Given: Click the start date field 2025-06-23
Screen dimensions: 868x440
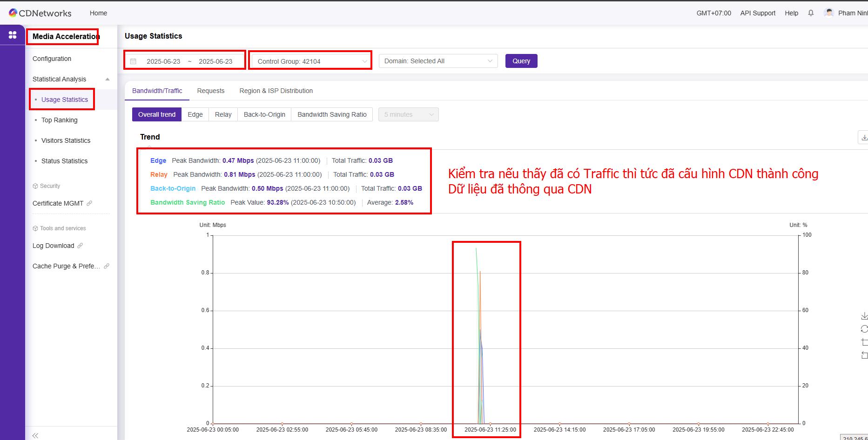Looking at the screenshot, I should (x=163, y=61).
